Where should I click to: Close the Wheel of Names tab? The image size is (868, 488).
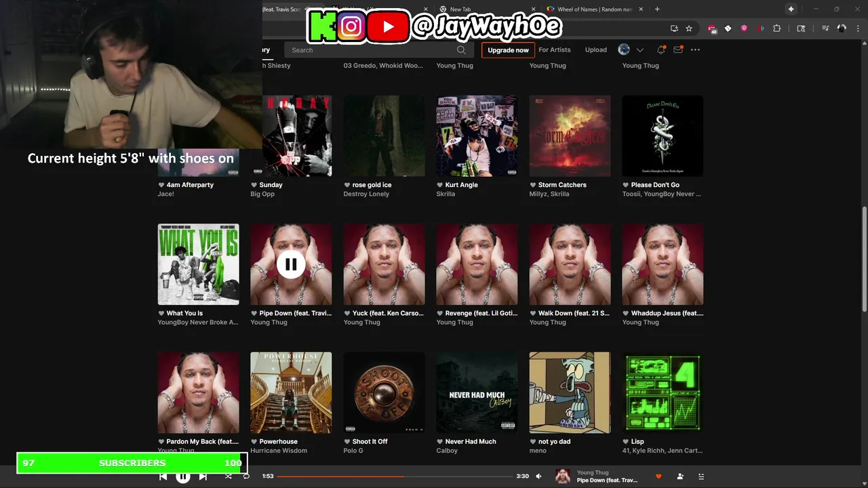[x=642, y=9]
